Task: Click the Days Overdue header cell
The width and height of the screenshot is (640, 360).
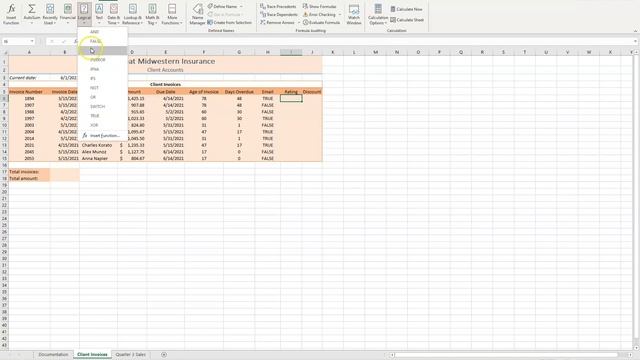Action: [239, 92]
